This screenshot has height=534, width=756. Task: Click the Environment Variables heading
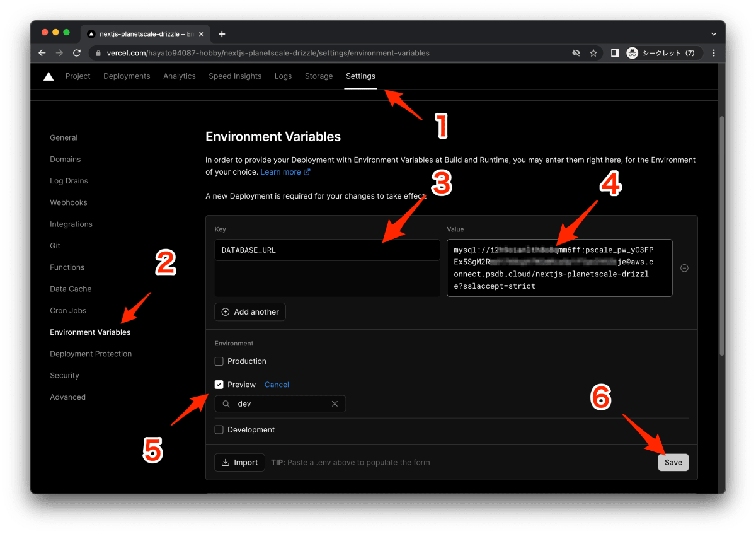[x=273, y=137]
